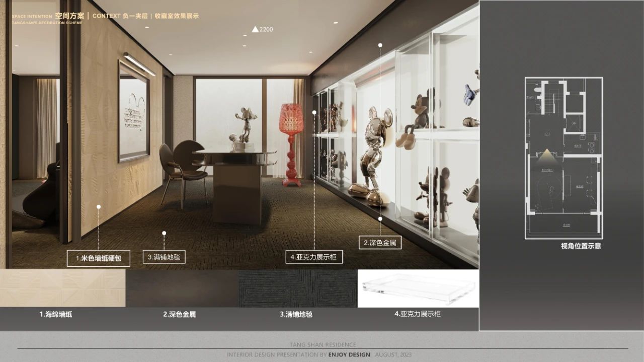Click ENJOY DESIGN text in the footer

(x=349, y=355)
